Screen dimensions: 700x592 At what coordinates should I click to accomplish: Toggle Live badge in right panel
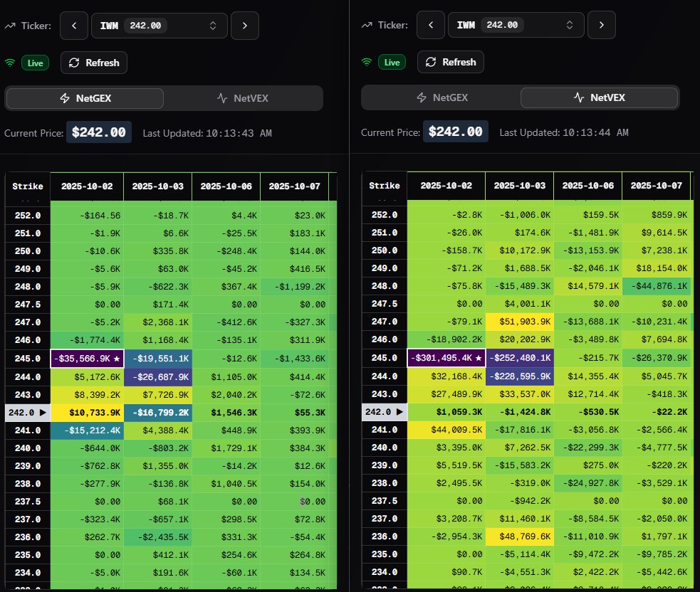[x=392, y=62]
